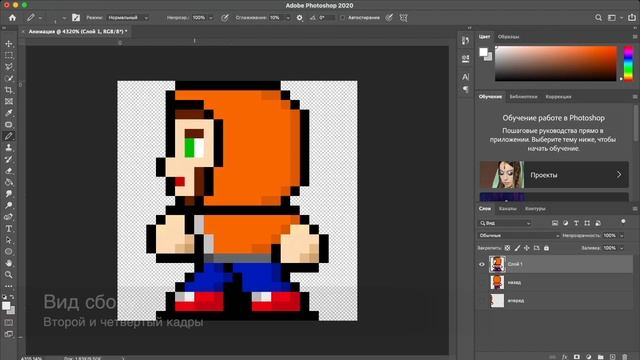Select the Magic Wand tool
The image size is (640, 360).
tap(9, 78)
